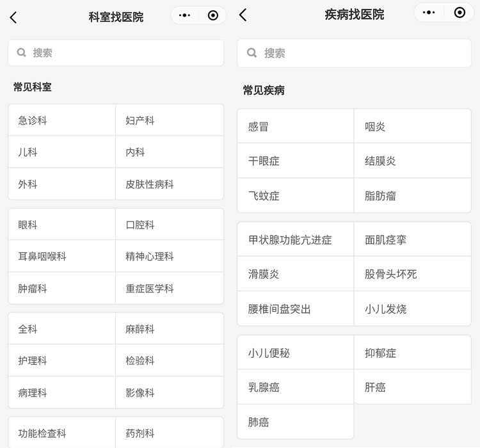480x448 pixels.
Task: Select 感冒 disease
Action: point(296,126)
